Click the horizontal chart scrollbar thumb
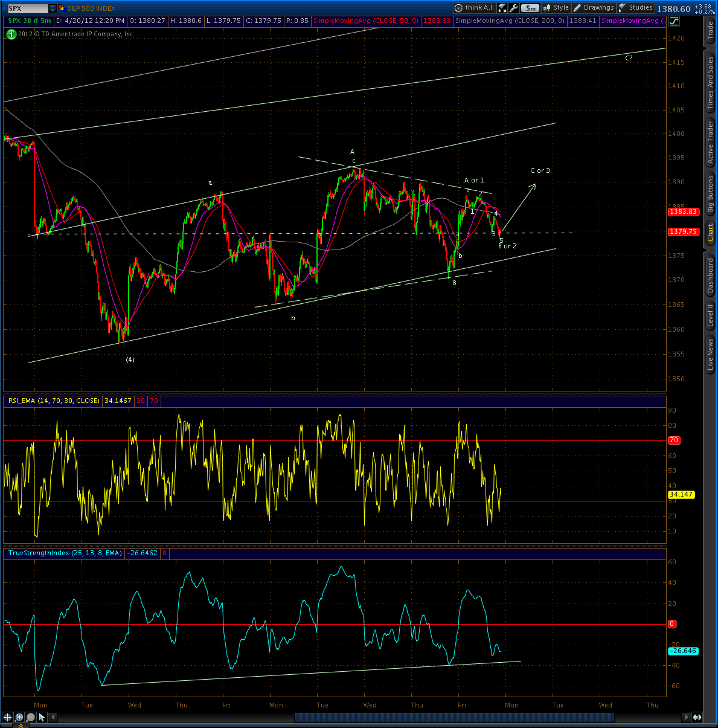The image size is (718, 728). [454, 717]
